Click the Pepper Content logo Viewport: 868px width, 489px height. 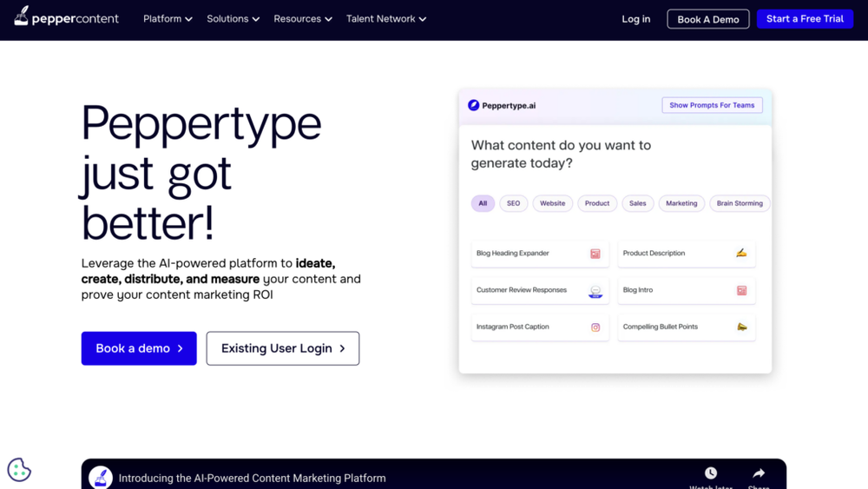tap(67, 17)
